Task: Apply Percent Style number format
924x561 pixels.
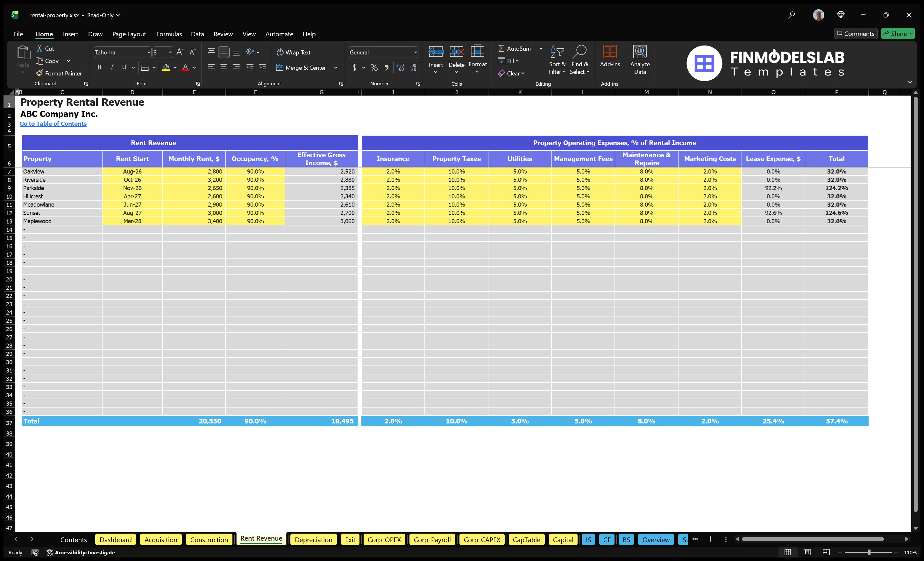Action: [x=374, y=67]
